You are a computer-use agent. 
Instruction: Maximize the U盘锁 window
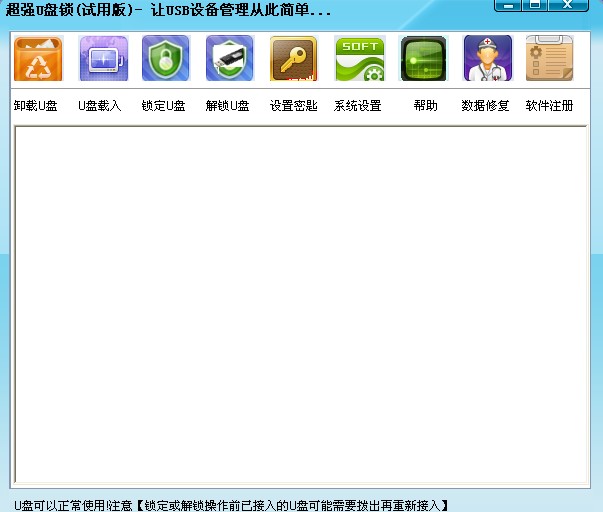[x=535, y=5]
